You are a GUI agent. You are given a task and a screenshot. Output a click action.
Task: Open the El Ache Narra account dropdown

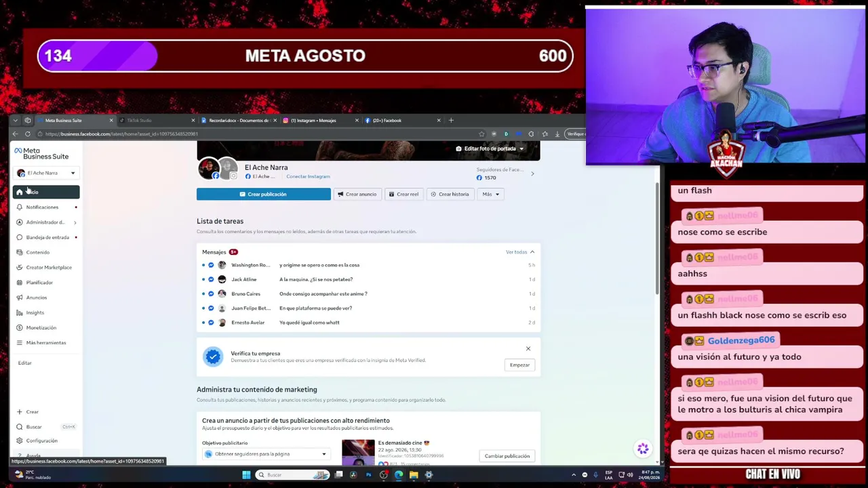(46, 173)
